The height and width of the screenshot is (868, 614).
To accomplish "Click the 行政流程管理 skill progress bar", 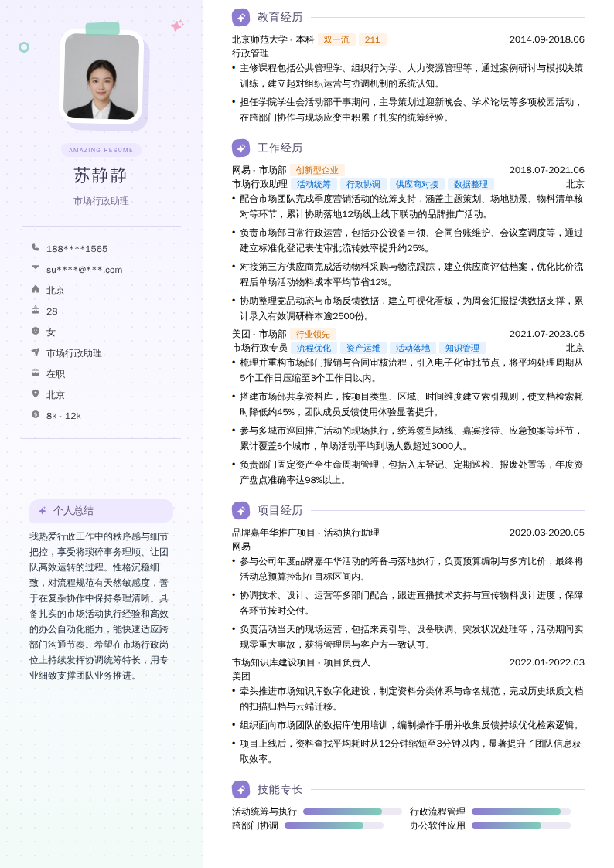I will (521, 812).
